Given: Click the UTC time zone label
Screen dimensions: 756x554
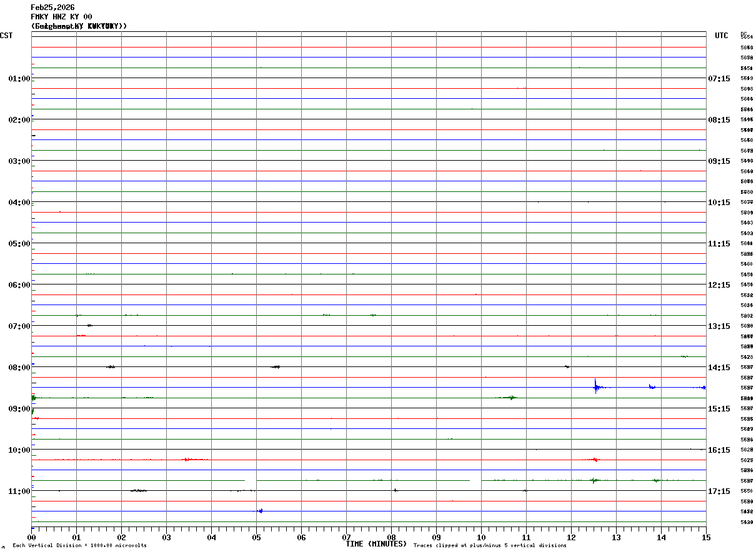Looking at the screenshot, I should coord(722,36).
